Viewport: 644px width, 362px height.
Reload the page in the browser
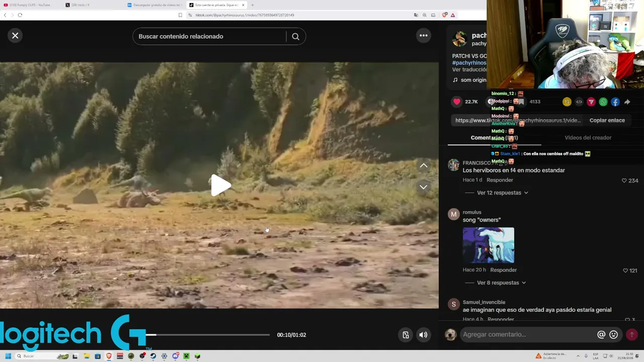(20, 15)
